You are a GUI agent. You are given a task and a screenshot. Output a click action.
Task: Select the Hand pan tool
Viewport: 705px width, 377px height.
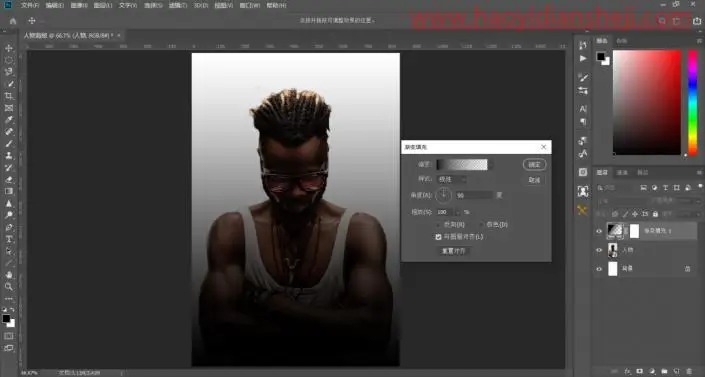tap(9, 274)
